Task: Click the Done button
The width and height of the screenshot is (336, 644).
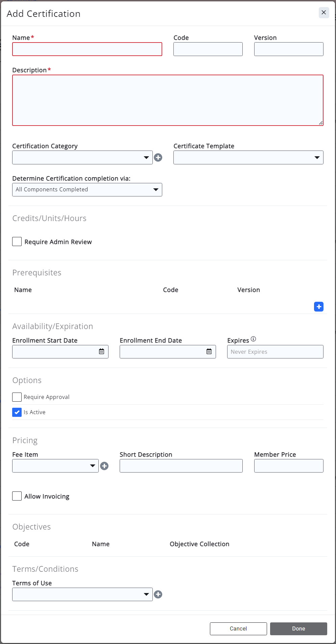Action: [x=298, y=628]
